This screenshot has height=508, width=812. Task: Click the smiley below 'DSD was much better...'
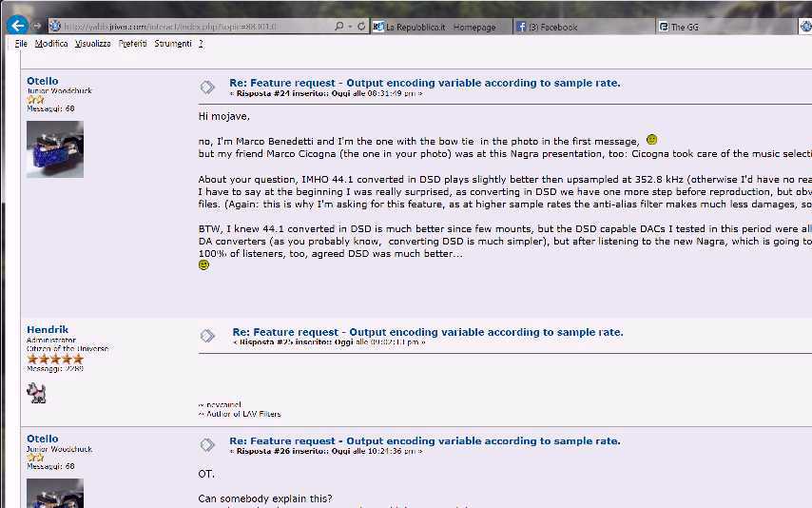click(204, 264)
